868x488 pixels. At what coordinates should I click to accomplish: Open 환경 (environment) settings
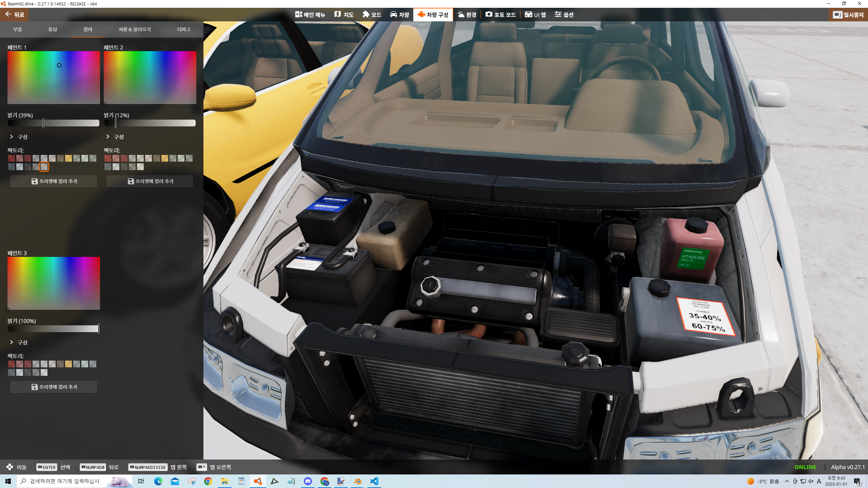coord(467,15)
